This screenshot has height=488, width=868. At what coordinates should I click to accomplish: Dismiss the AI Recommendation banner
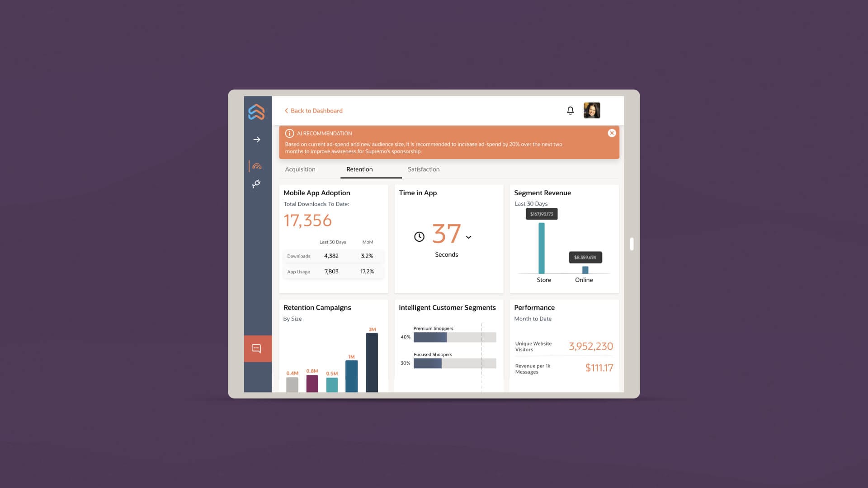[612, 132]
